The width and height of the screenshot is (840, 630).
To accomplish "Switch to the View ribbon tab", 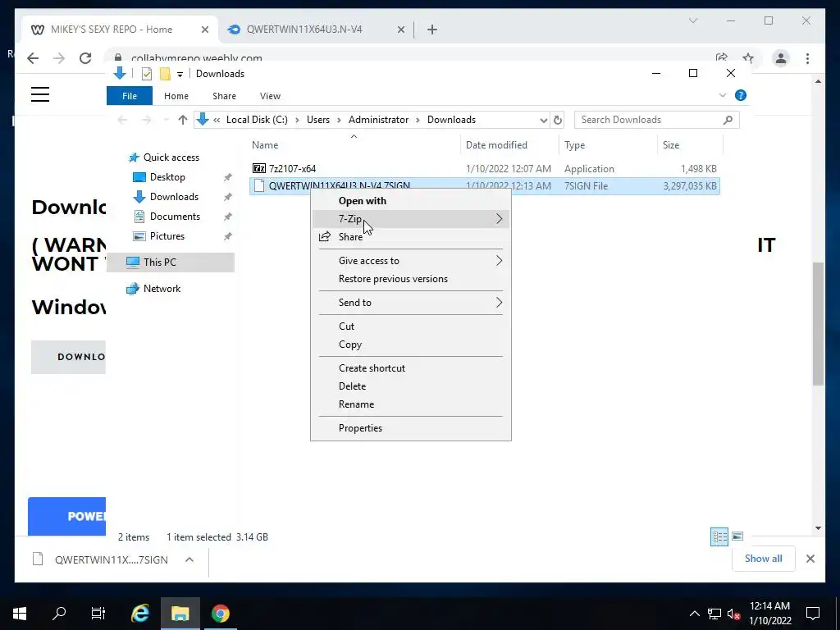I will (270, 96).
